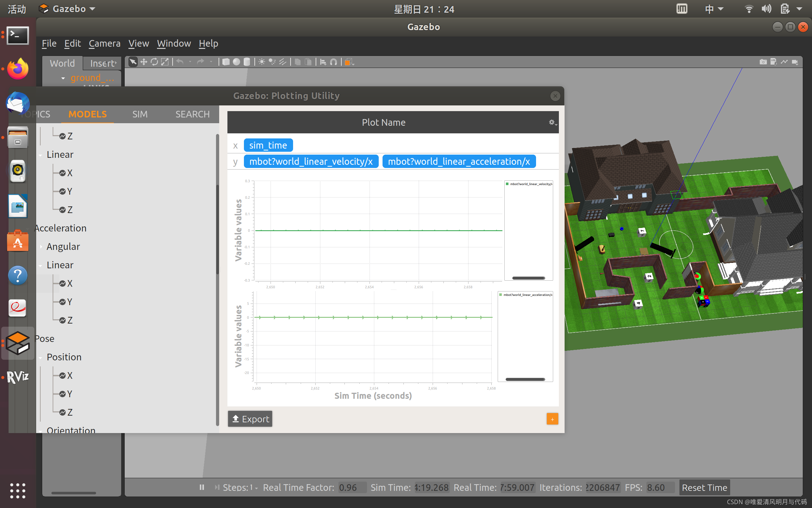Image resolution: width=812 pixels, height=508 pixels.
Task: Open the Insert tab
Action: pyautogui.click(x=103, y=63)
